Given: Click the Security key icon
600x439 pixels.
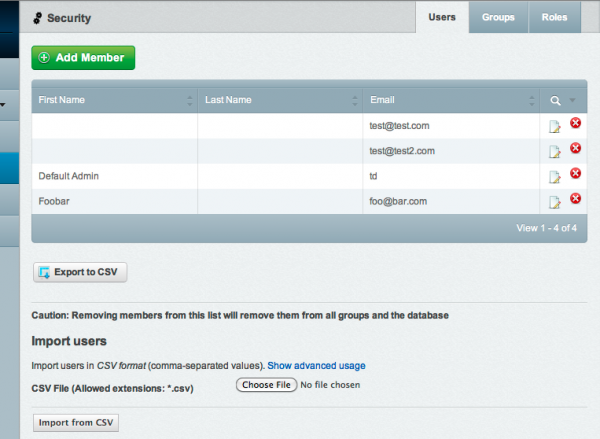Looking at the screenshot, I should [38, 18].
